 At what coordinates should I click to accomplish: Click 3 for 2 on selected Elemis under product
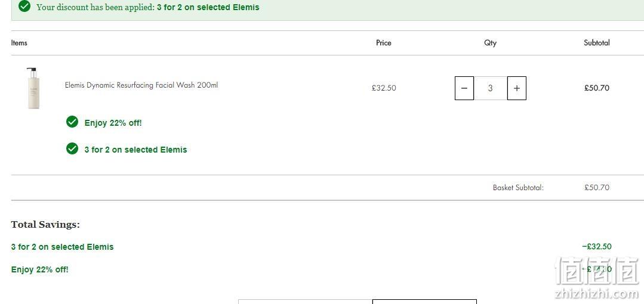point(135,150)
